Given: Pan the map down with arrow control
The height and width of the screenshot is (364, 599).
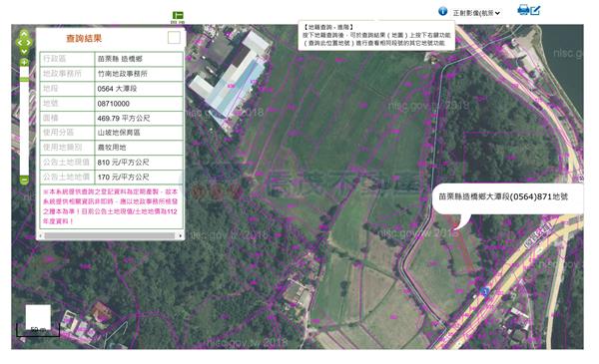Looking at the screenshot, I should tap(24, 51).
